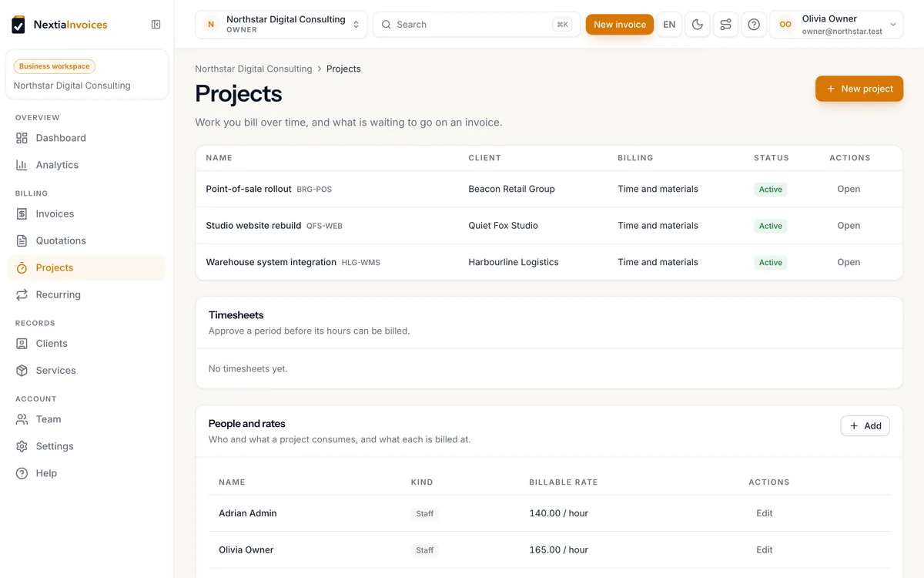This screenshot has width=924, height=578.
Task: Click the HLG-WMS project code
Action: [360, 263]
